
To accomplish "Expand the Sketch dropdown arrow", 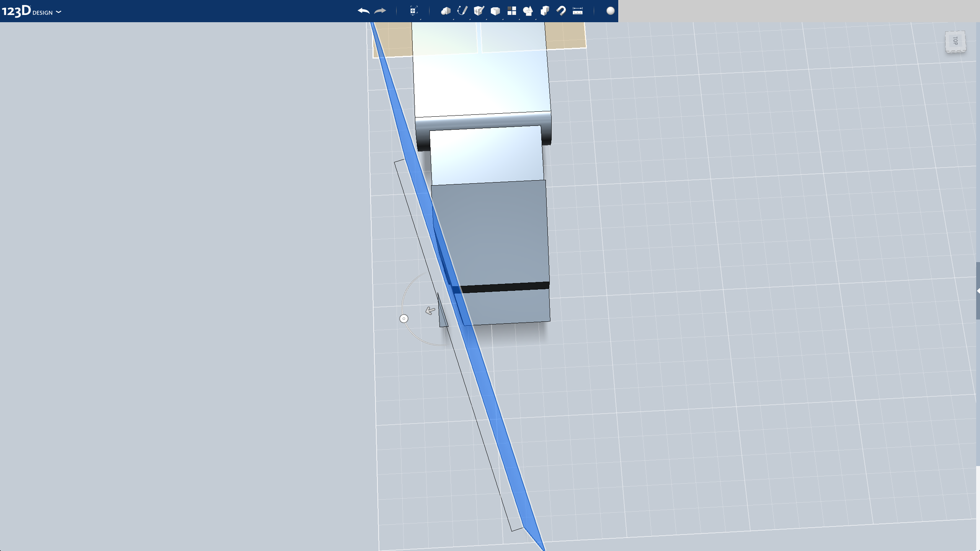I will pos(470,19).
